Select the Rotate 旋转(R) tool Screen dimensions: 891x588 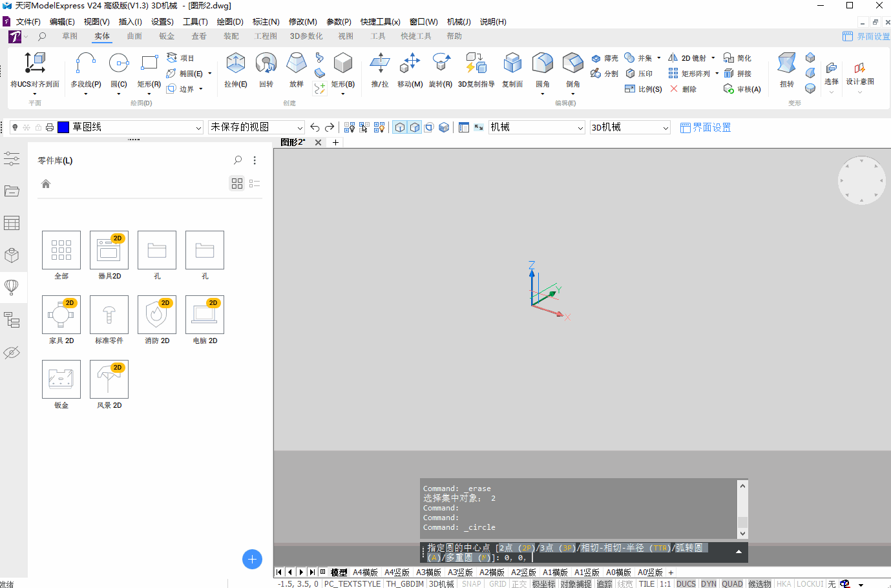point(441,70)
